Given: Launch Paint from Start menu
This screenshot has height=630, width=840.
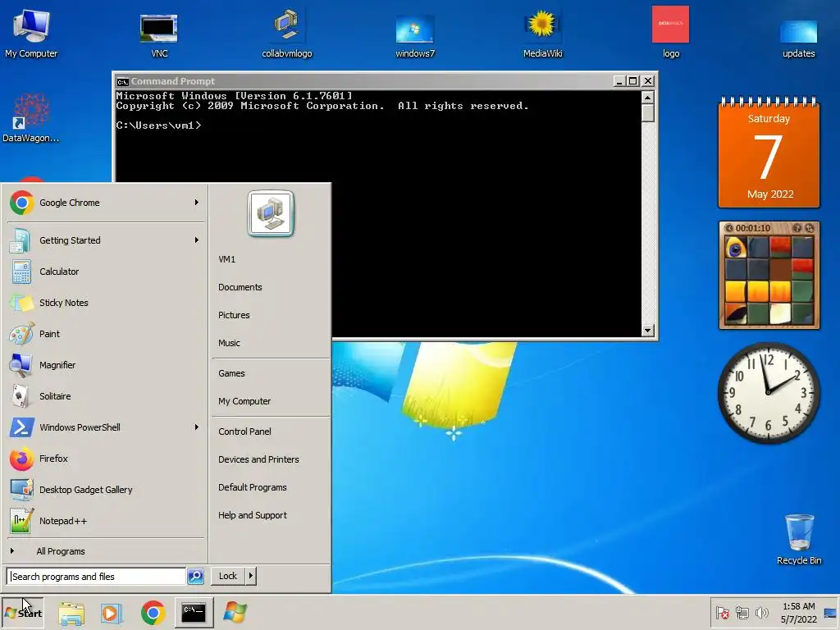Looking at the screenshot, I should (106, 334).
